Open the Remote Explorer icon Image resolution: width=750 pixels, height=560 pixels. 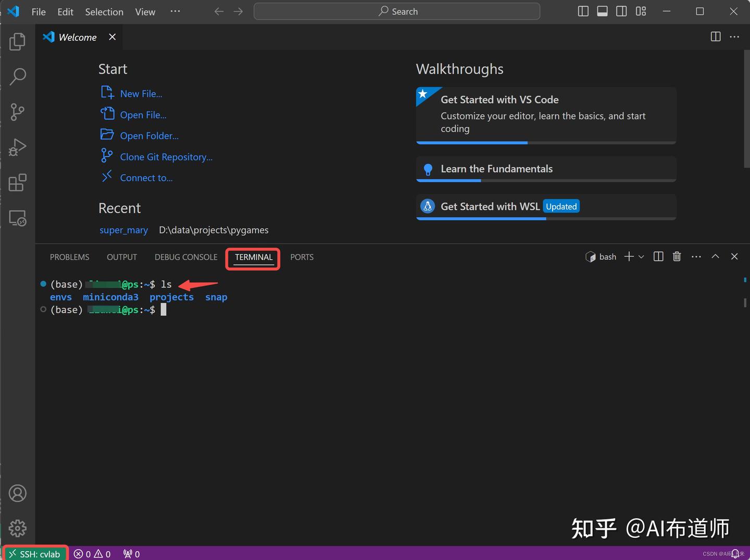[x=17, y=218]
